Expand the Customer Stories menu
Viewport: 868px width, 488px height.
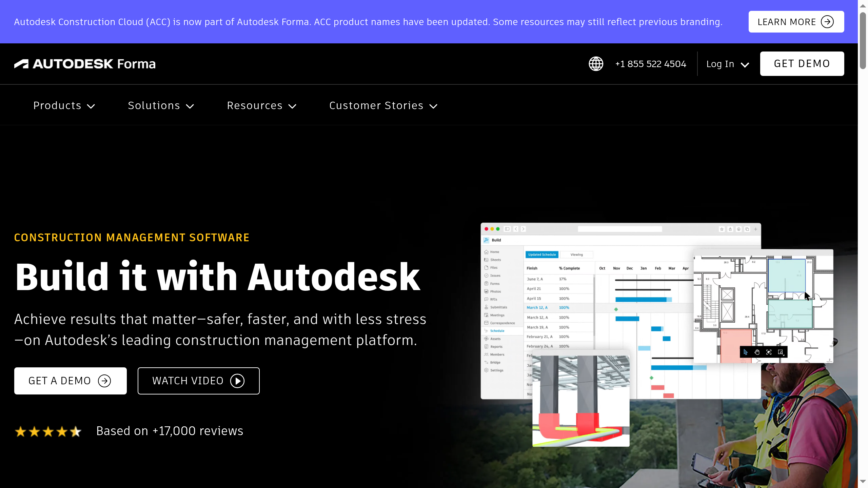pos(383,105)
